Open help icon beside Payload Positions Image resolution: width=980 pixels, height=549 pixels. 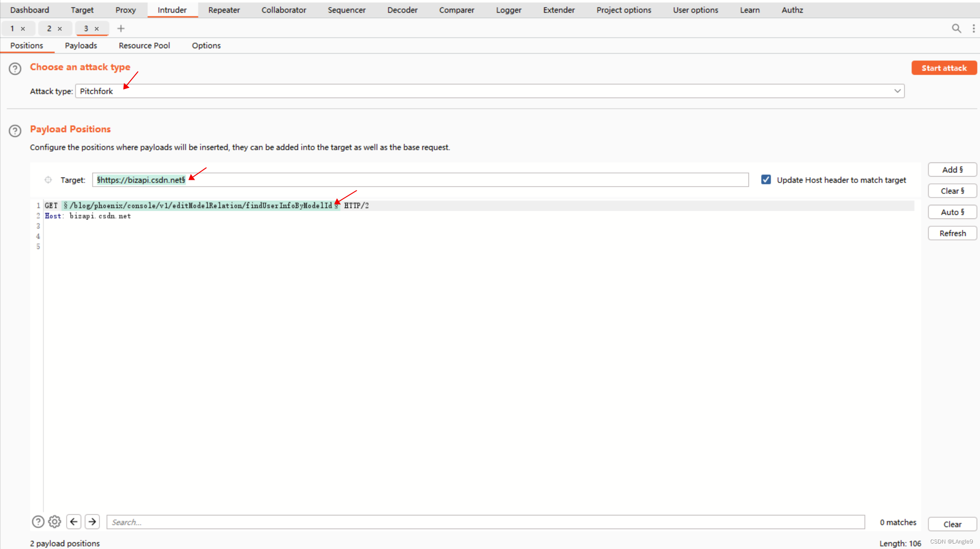click(15, 131)
